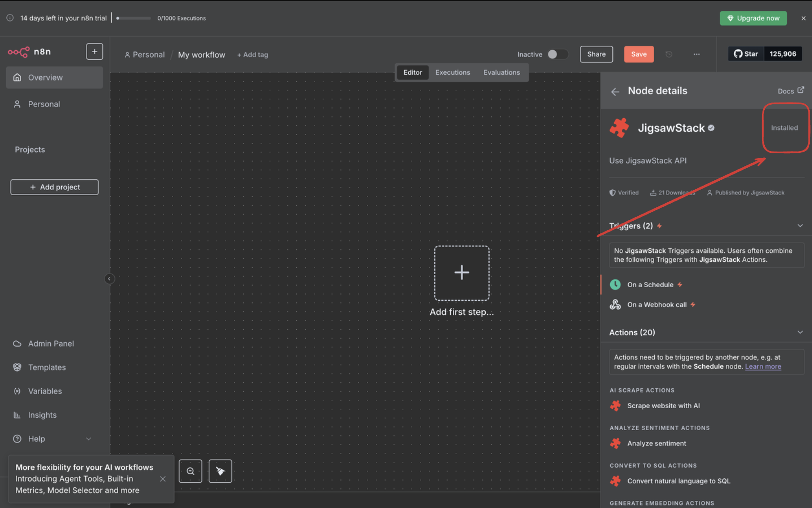Click the n8n logo icon
The width and height of the screenshot is (812, 508).
point(18,52)
